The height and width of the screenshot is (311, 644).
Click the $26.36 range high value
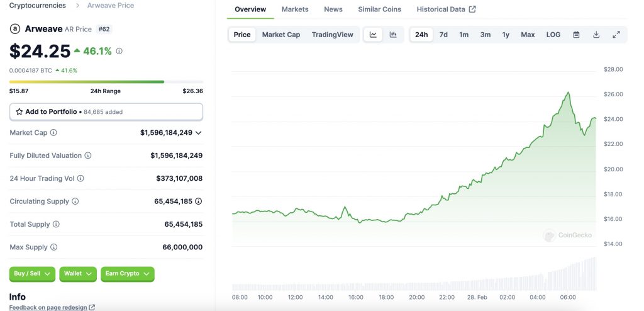192,91
